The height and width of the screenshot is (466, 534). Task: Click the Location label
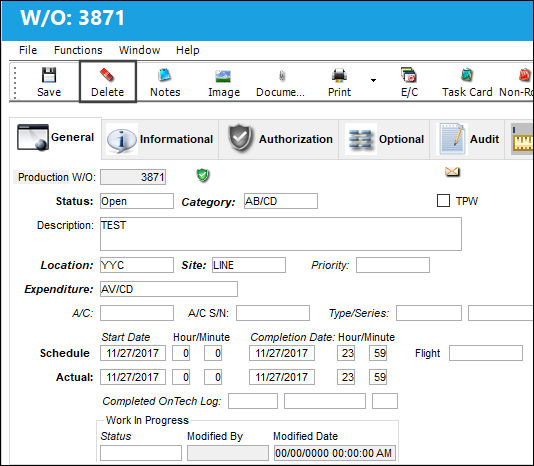67,265
